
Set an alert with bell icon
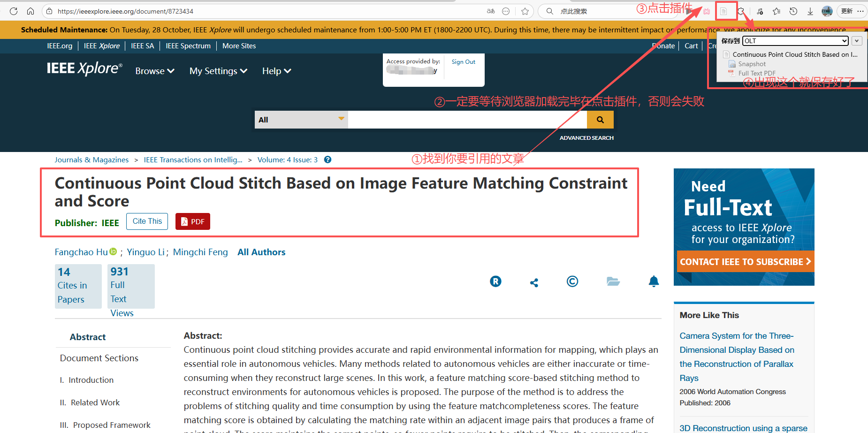(x=654, y=281)
